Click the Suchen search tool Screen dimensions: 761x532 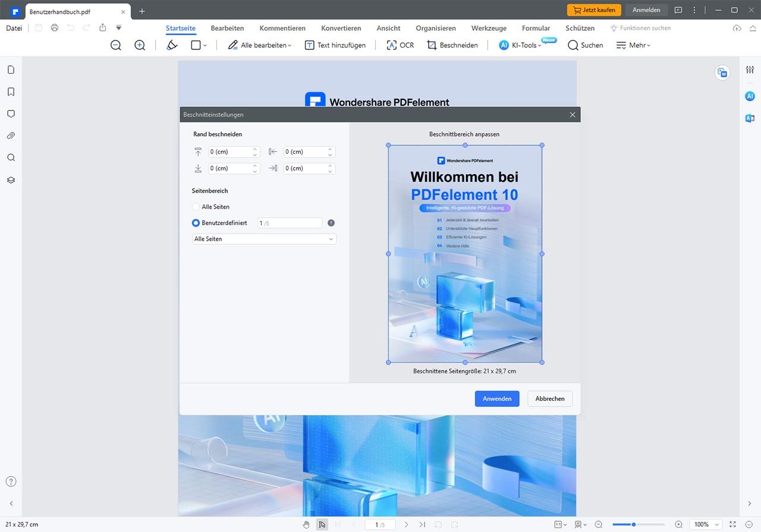click(586, 45)
